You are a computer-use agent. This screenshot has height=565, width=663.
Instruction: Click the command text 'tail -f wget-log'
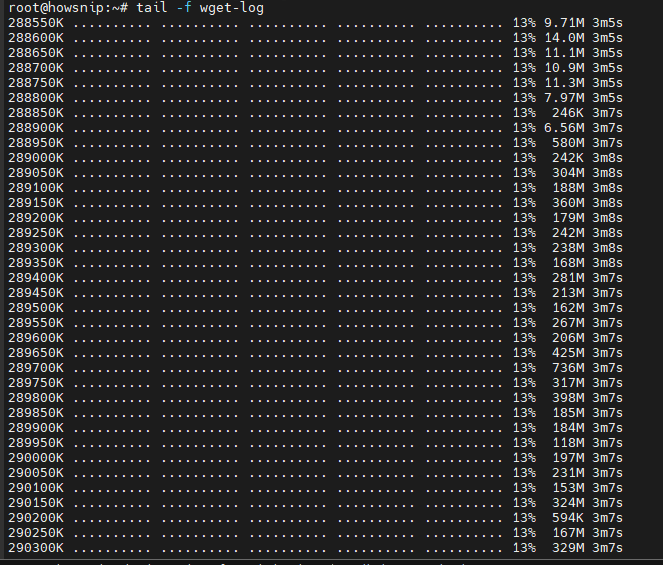(x=200, y=8)
